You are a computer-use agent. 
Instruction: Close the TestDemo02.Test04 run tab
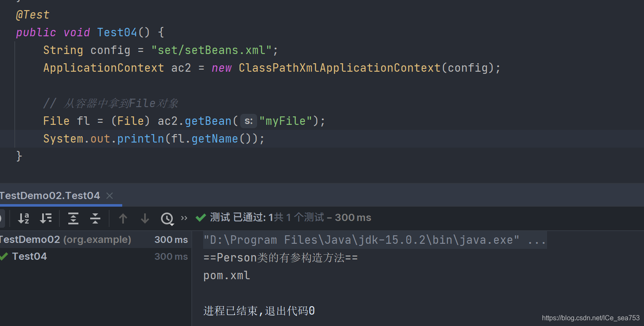[110, 196]
